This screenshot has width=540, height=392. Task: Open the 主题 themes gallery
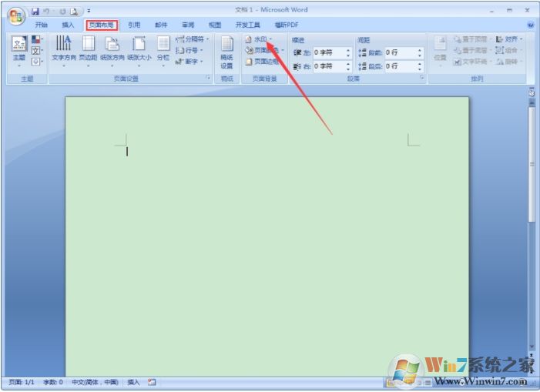coord(19,51)
